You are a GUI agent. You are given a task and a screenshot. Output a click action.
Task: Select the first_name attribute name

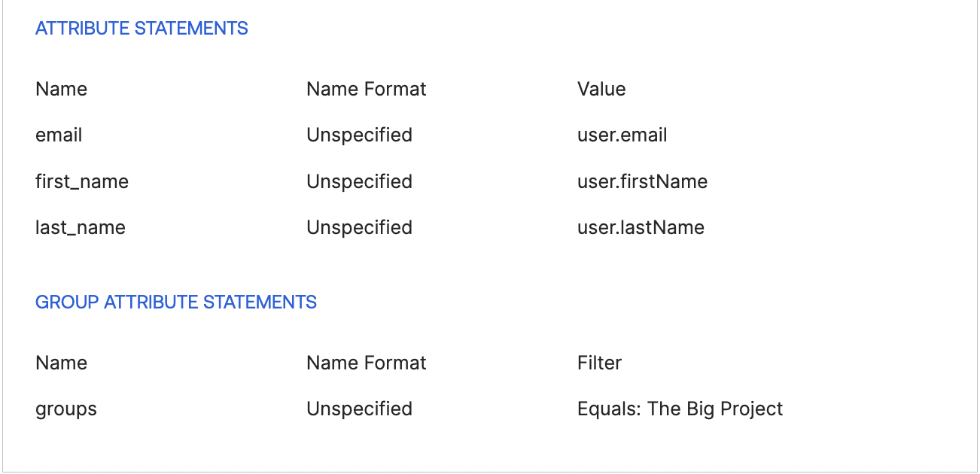(81, 182)
